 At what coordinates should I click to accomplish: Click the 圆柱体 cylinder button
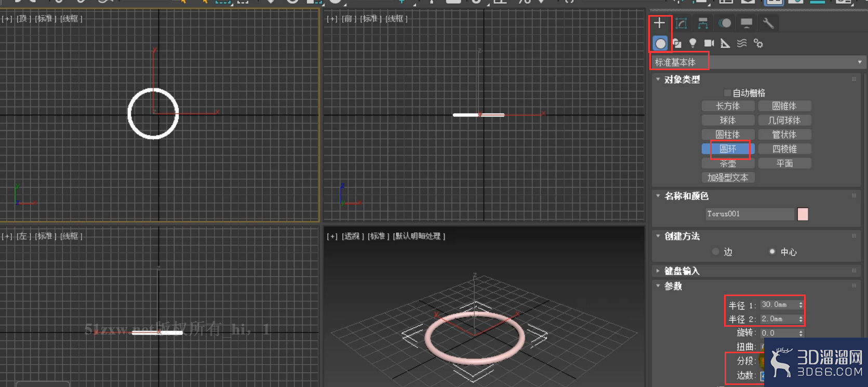coord(728,135)
